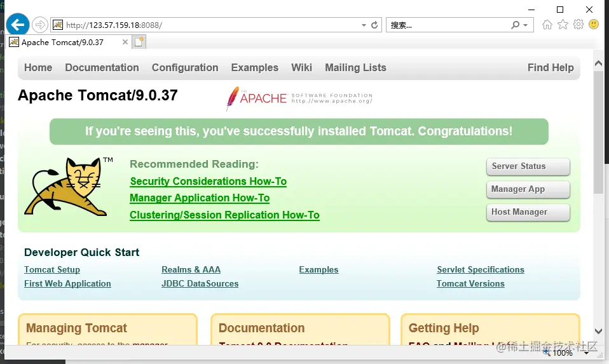Open Security Considerations How-To link

coord(208,181)
